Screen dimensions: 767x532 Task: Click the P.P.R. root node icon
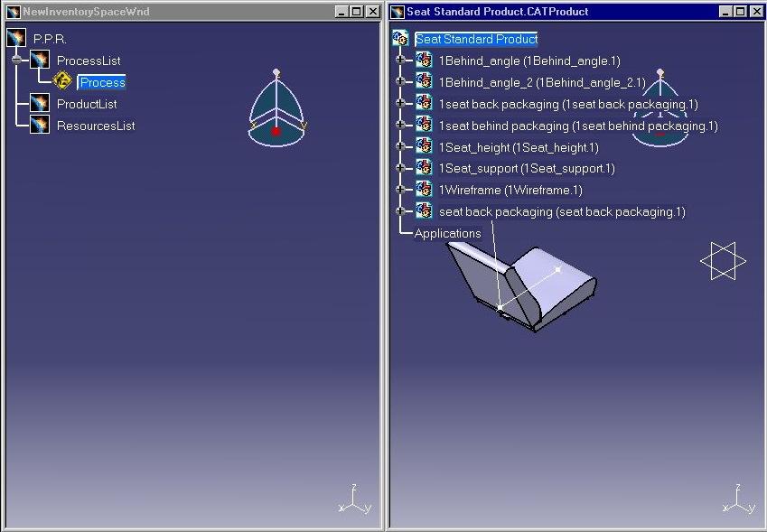tap(16, 38)
